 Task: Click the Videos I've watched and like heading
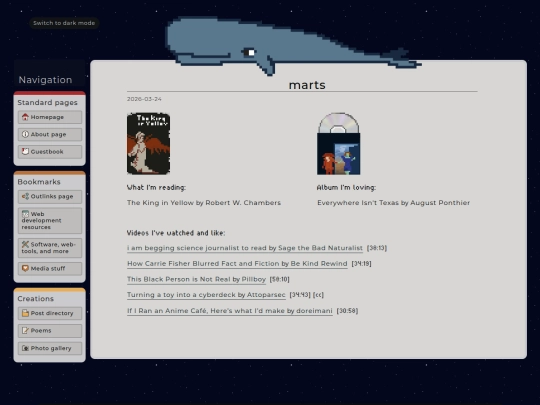tap(176, 233)
